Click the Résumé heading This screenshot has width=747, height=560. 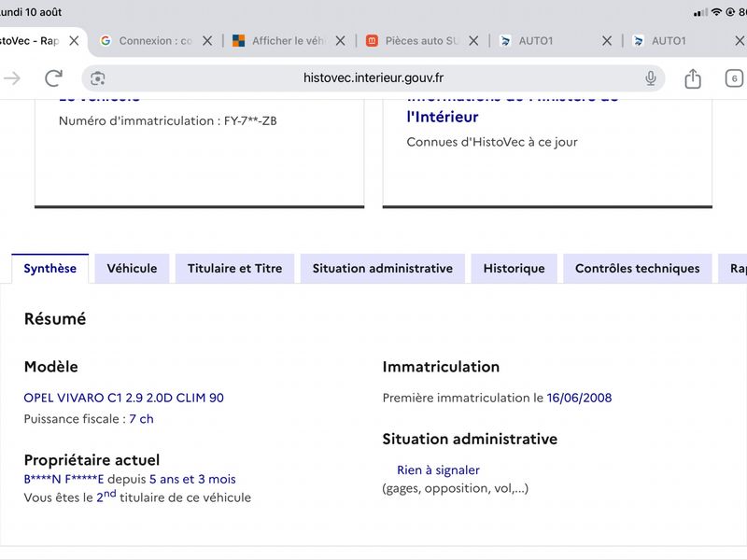[x=55, y=318]
